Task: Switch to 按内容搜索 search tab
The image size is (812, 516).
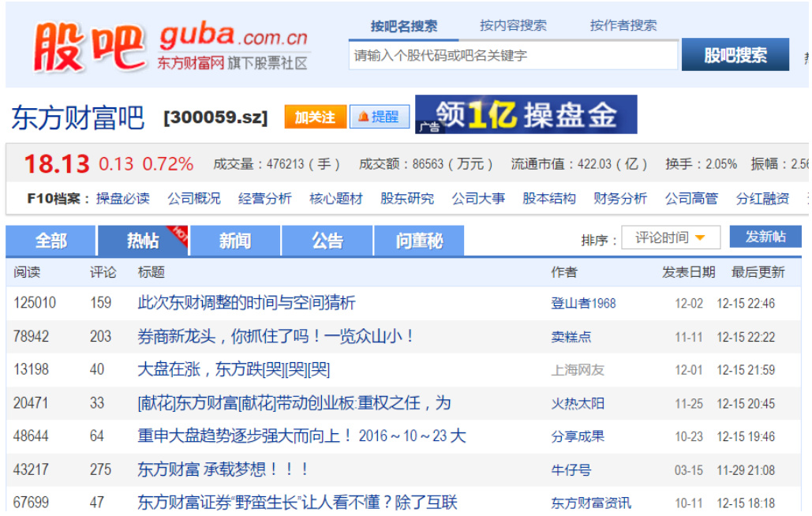Action: click(513, 25)
